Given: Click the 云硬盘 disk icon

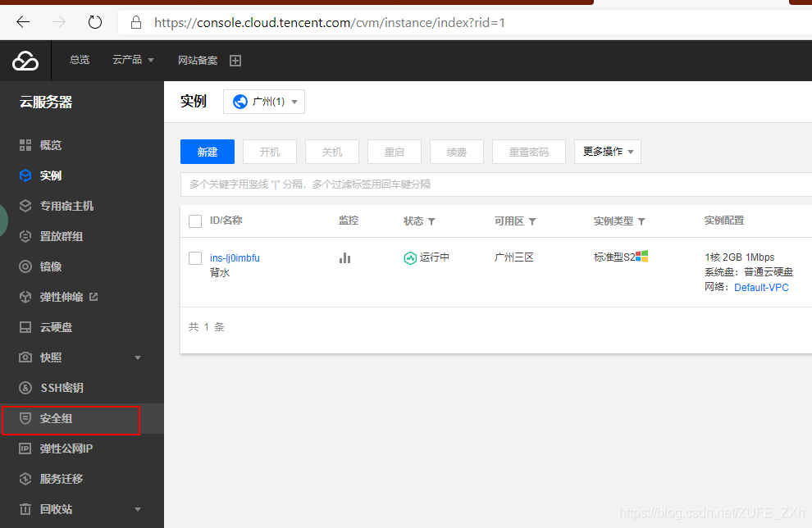Looking at the screenshot, I should click(x=25, y=327).
